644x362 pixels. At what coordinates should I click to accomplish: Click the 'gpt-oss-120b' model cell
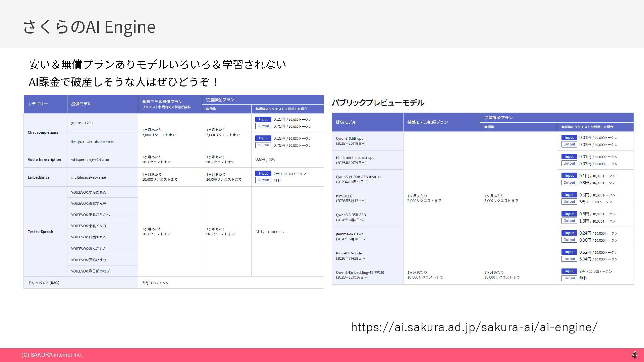coord(102,123)
